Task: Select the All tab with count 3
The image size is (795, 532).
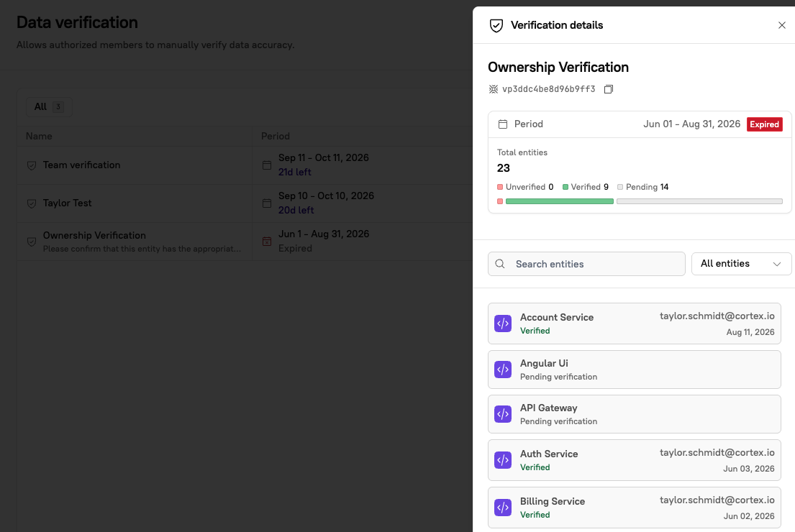Action: point(49,107)
